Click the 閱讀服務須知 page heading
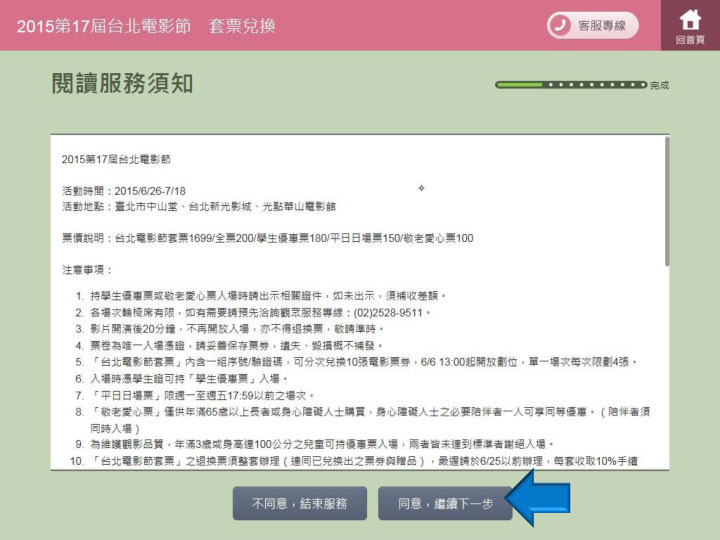 coord(122,83)
